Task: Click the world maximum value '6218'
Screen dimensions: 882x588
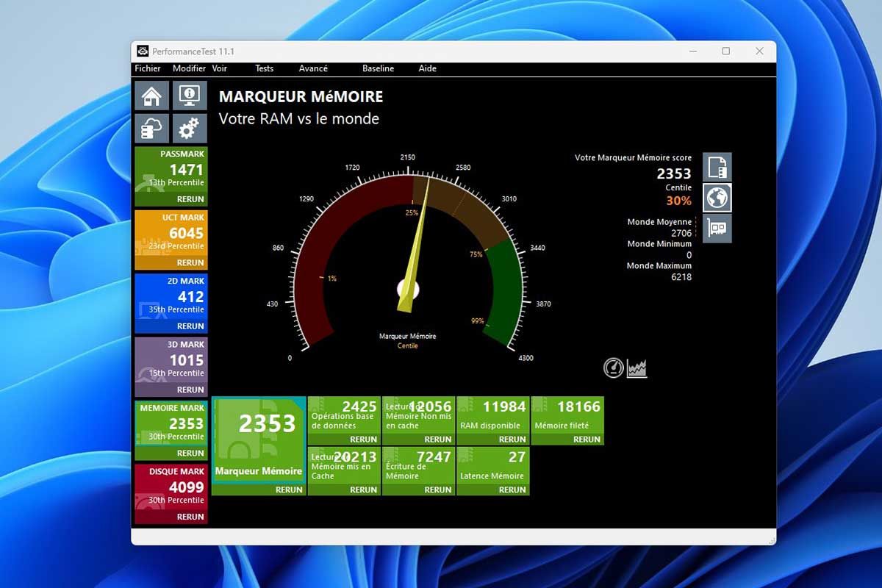Action: (x=681, y=277)
